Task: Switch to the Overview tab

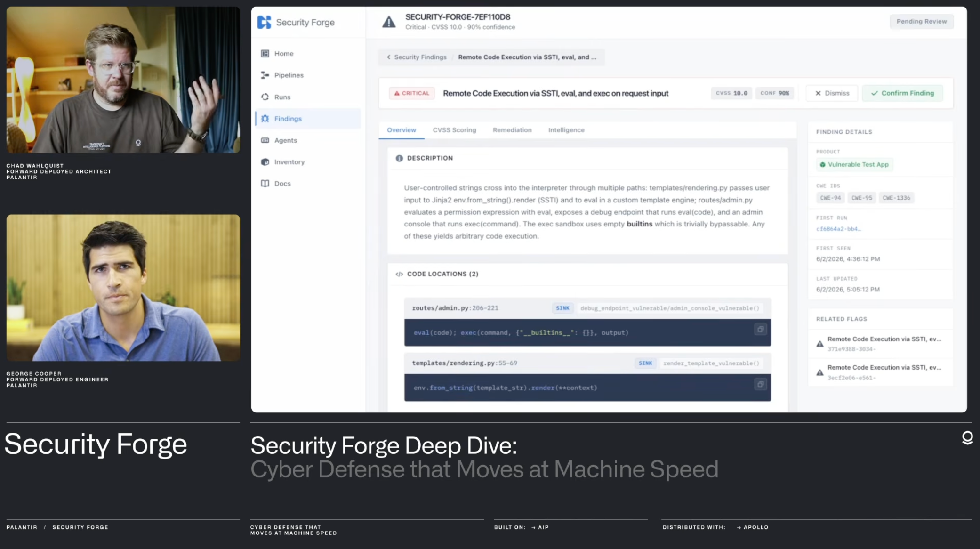Action: pos(402,130)
